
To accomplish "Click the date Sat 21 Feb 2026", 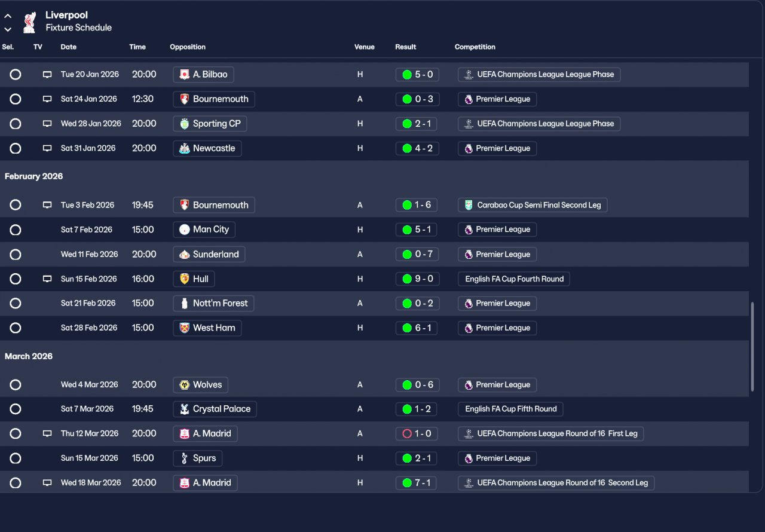I will tap(88, 303).
